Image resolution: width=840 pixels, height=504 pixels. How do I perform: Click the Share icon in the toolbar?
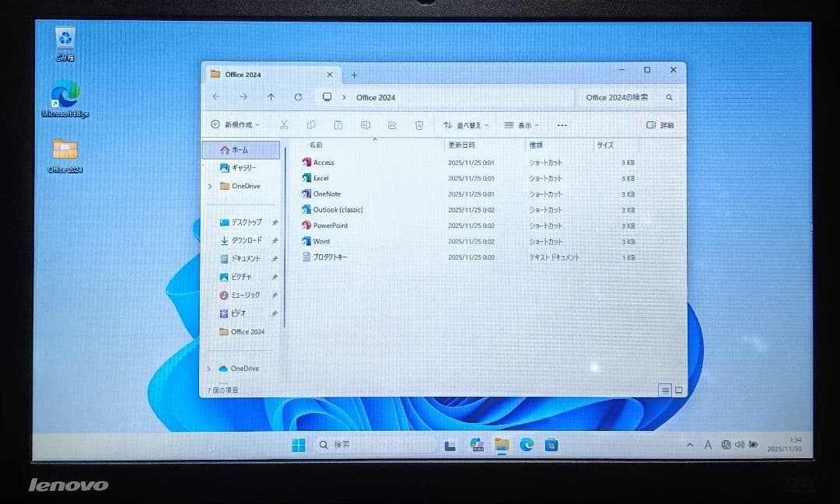coord(393,124)
